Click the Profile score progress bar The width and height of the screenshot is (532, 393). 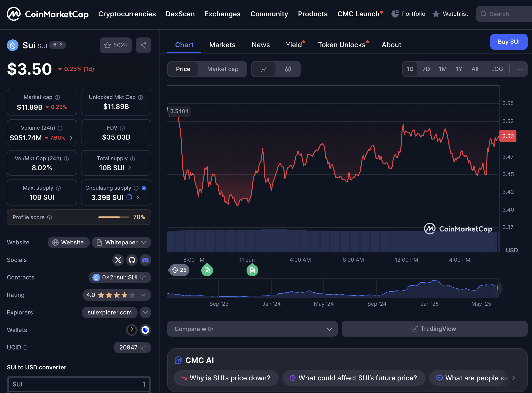tap(114, 217)
